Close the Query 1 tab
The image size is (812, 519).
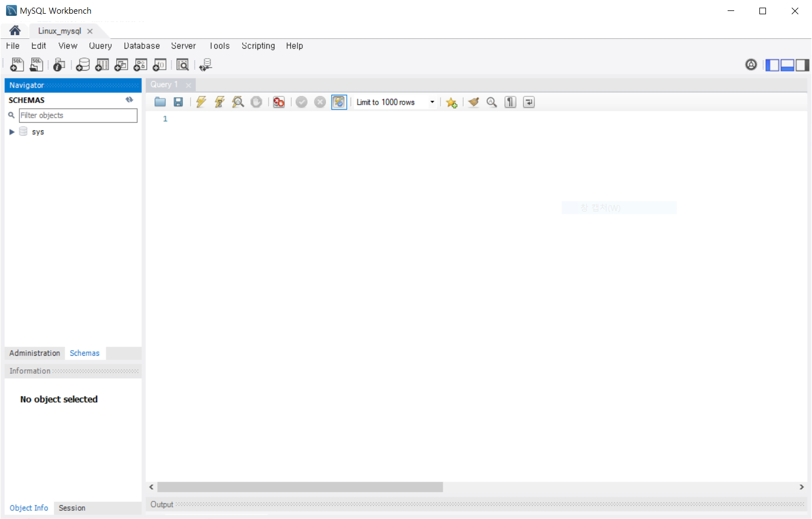pos(188,85)
